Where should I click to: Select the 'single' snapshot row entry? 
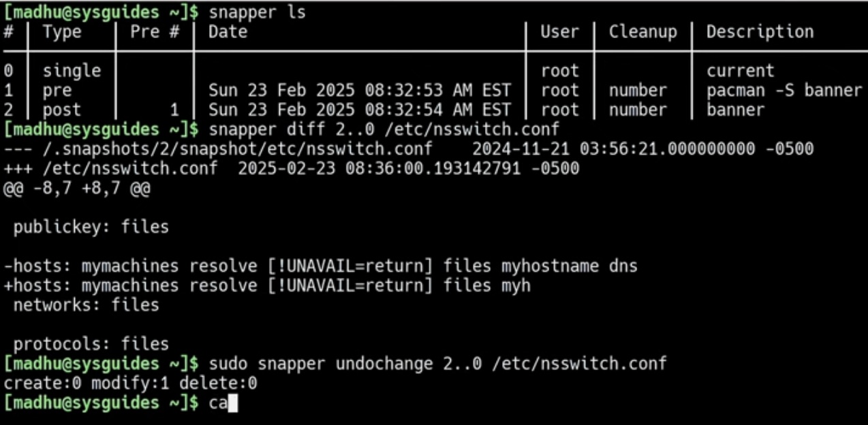point(72,71)
